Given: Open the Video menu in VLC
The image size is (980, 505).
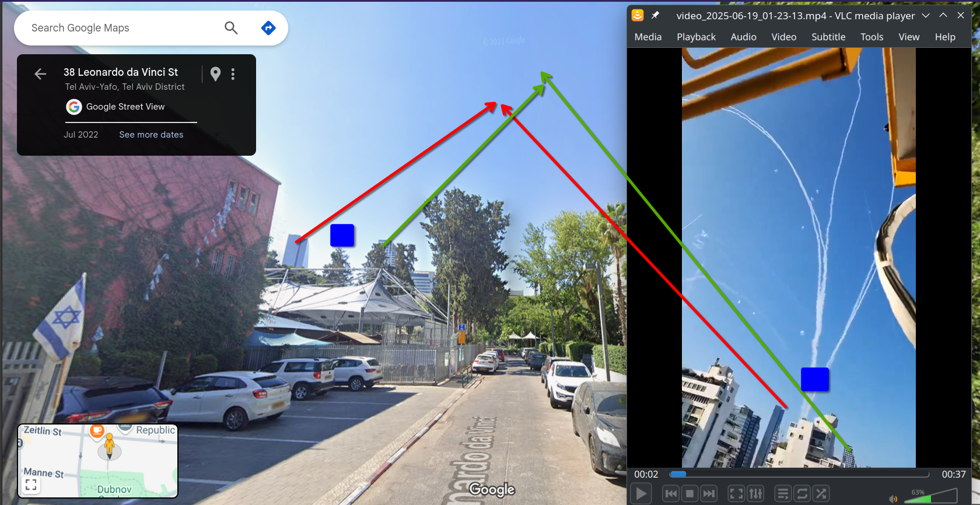Looking at the screenshot, I should [x=783, y=37].
